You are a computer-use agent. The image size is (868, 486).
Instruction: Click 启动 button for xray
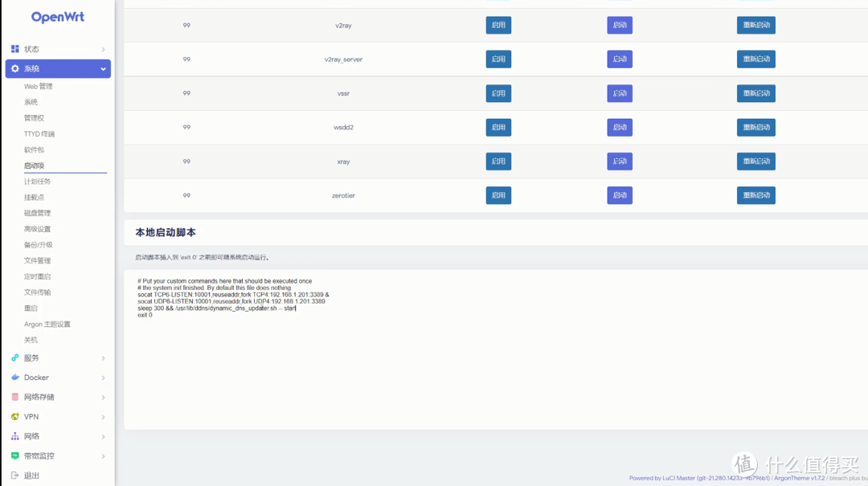coord(620,161)
